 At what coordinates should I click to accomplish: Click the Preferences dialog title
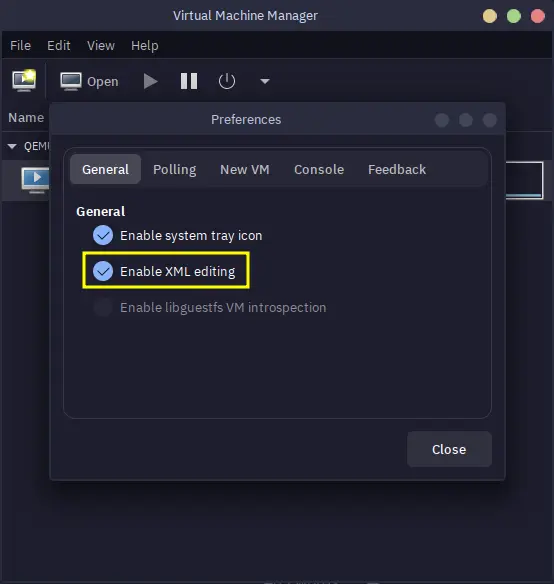tap(246, 120)
